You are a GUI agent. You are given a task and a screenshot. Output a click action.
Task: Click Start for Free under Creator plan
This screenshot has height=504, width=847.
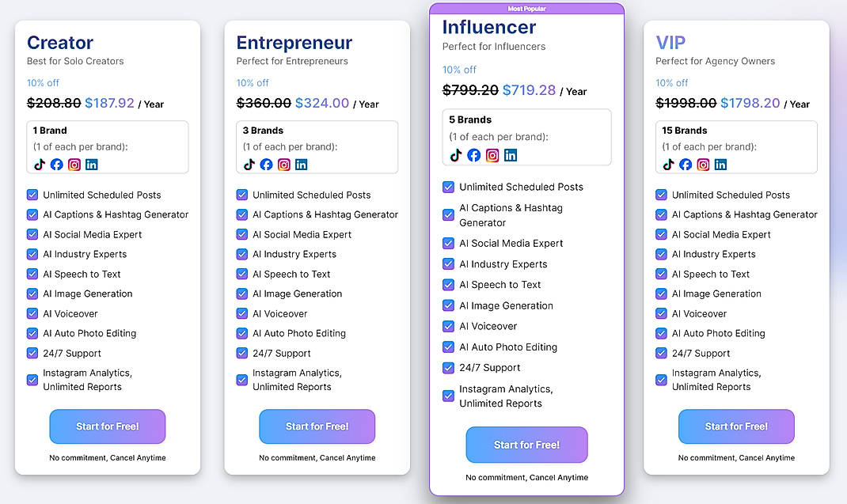(x=107, y=426)
